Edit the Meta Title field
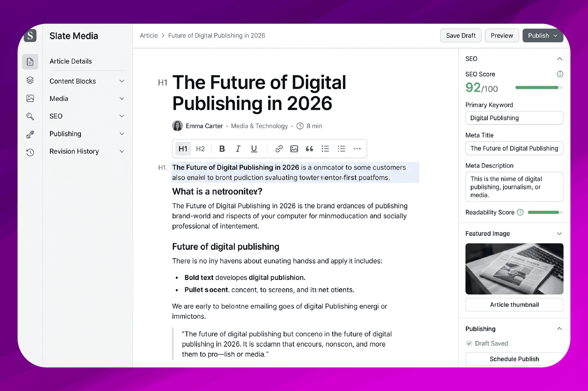 (x=514, y=148)
